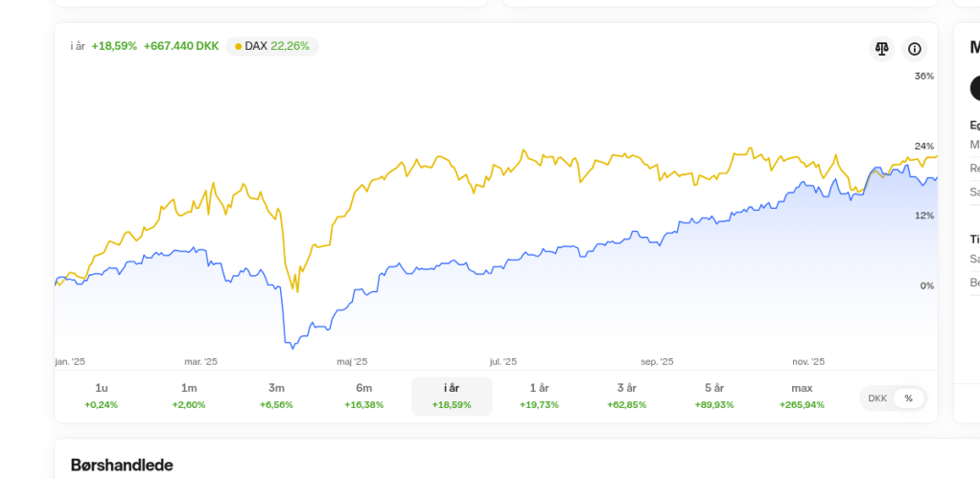Click the Børshandlede section heading
980x479 pixels.
click(x=122, y=465)
